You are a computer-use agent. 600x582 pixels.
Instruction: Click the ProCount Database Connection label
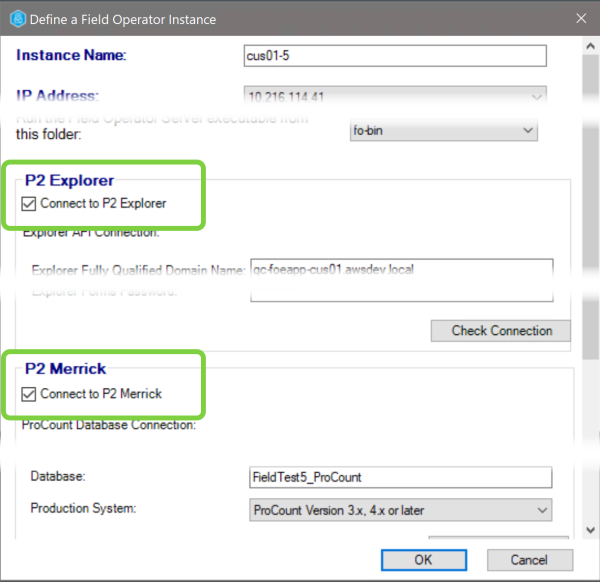[109, 425]
